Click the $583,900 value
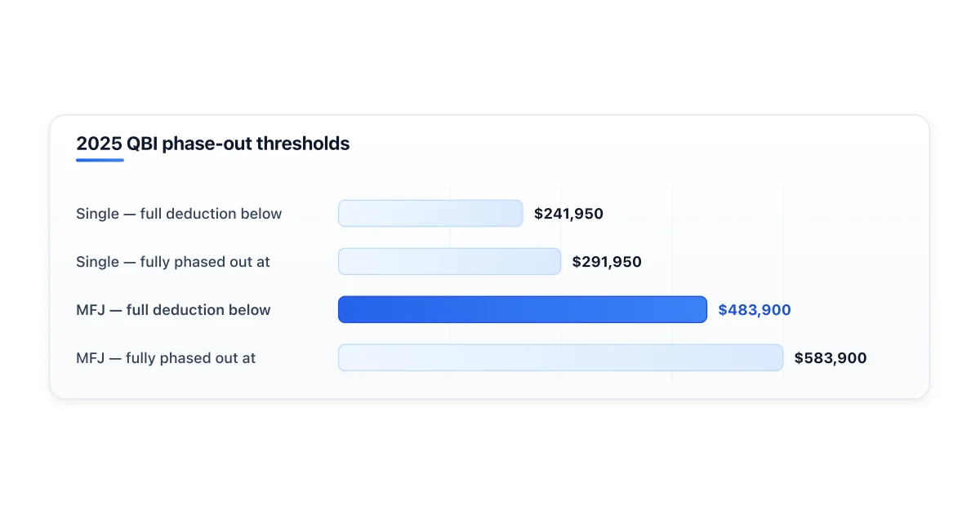This screenshot has height=514, width=980. [x=831, y=358]
